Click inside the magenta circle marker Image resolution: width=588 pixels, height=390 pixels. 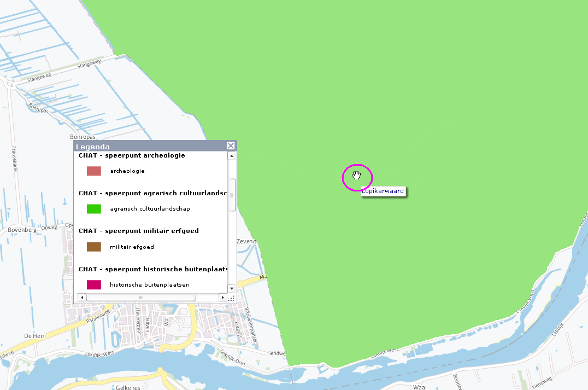(x=357, y=177)
